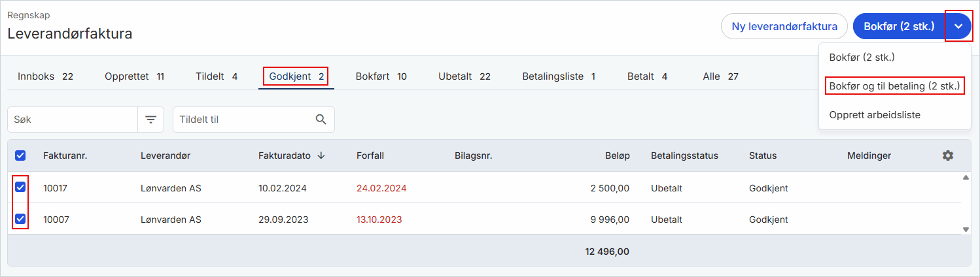
Task: Select the Godkjent tab
Action: (x=296, y=76)
